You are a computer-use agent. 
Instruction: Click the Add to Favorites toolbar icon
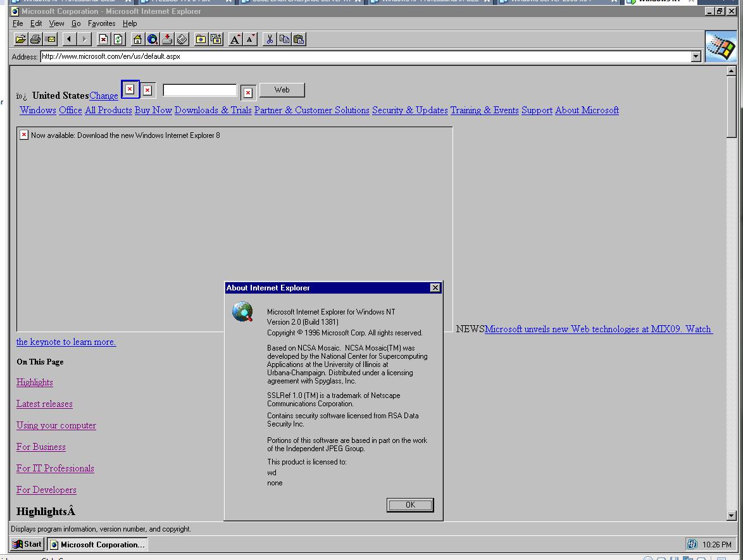pyautogui.click(x=216, y=39)
